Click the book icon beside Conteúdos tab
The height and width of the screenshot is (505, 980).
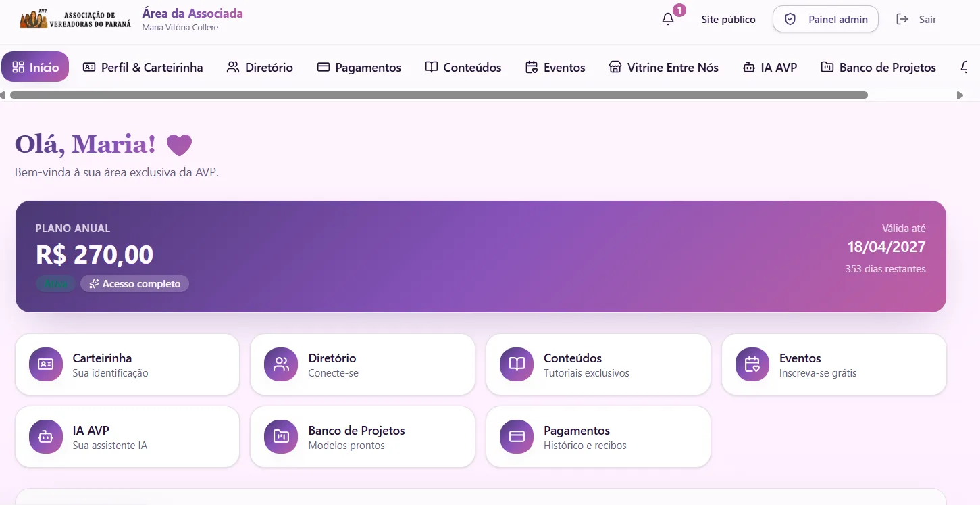click(x=432, y=67)
